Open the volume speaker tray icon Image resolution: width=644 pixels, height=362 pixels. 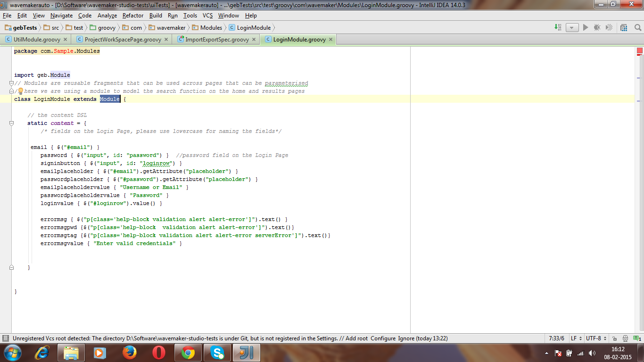[x=591, y=353]
